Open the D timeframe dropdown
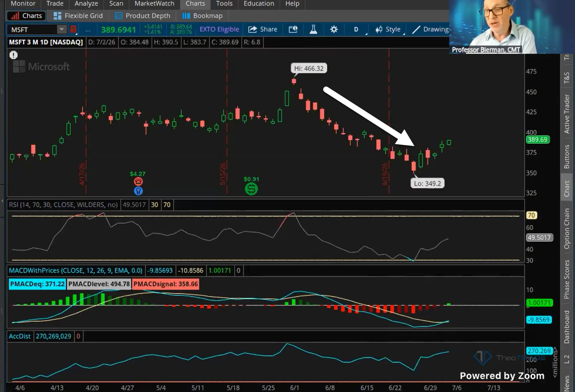Viewport: 575px width, 392px height. click(356, 29)
